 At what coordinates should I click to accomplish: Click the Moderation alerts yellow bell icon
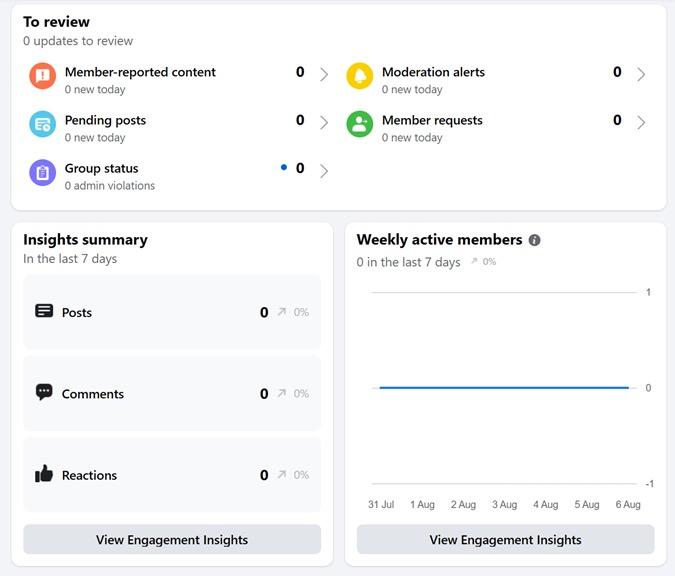359,76
